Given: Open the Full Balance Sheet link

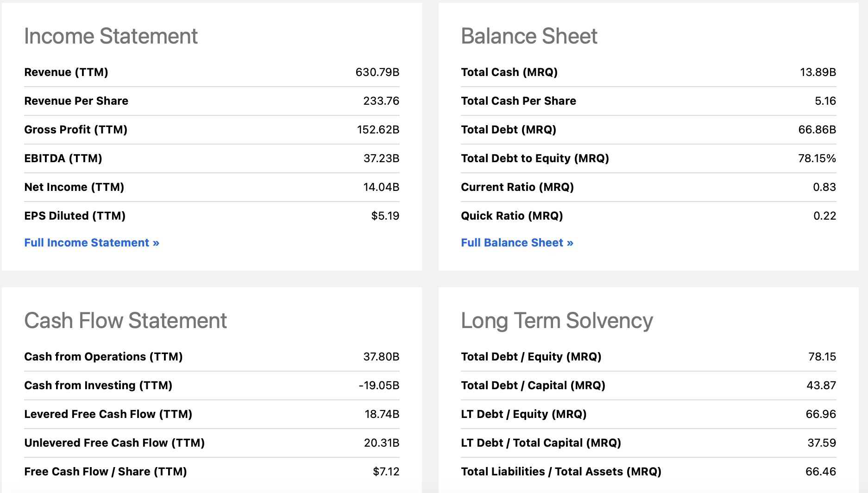Looking at the screenshot, I should 517,243.
